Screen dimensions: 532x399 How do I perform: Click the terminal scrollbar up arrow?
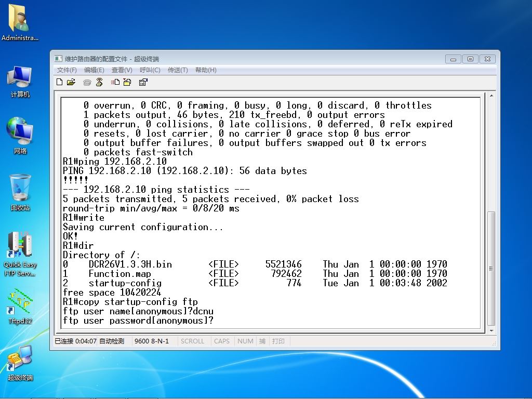coord(491,96)
